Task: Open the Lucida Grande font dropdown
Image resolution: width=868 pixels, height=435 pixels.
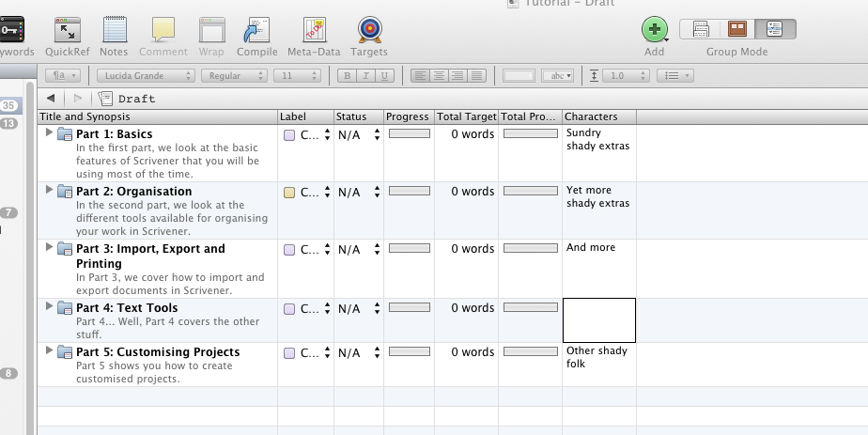Action: [x=146, y=76]
